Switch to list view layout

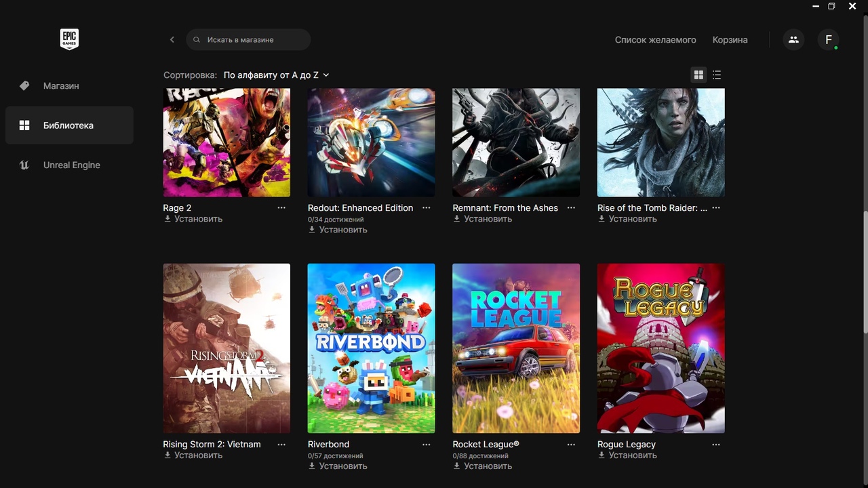717,75
